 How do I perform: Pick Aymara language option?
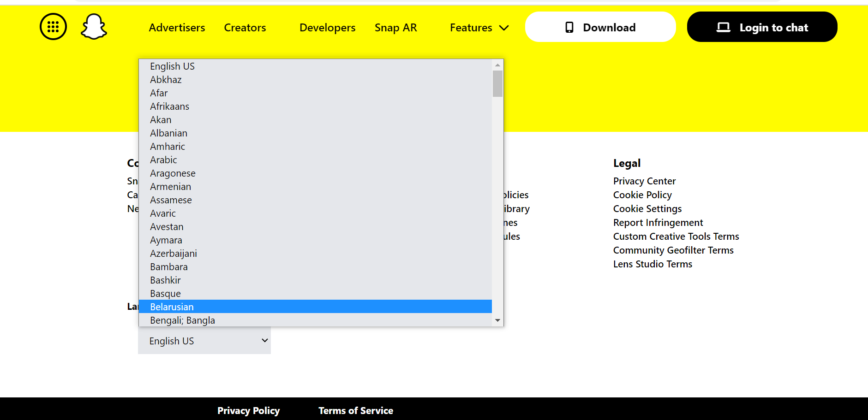pyautogui.click(x=315, y=240)
